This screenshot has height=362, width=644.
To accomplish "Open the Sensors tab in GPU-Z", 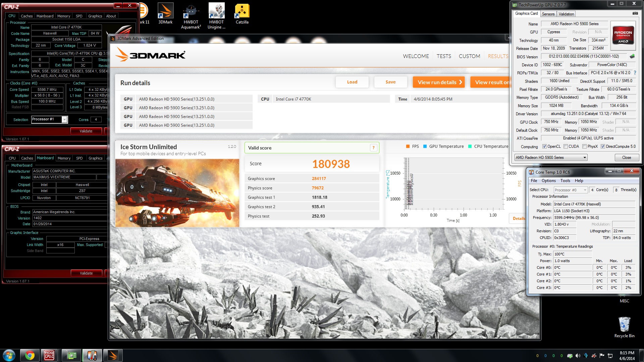I will [x=548, y=14].
